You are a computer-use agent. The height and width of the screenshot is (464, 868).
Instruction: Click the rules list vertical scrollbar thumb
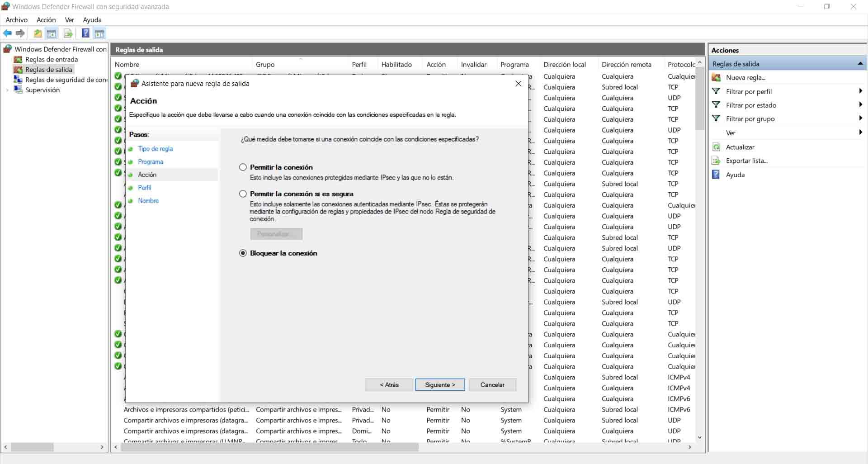(x=700, y=99)
